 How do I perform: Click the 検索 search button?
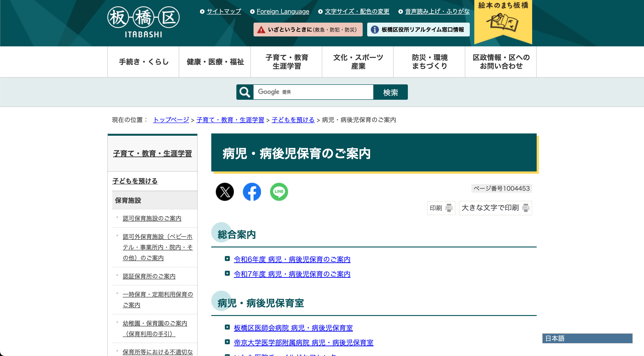(x=390, y=92)
